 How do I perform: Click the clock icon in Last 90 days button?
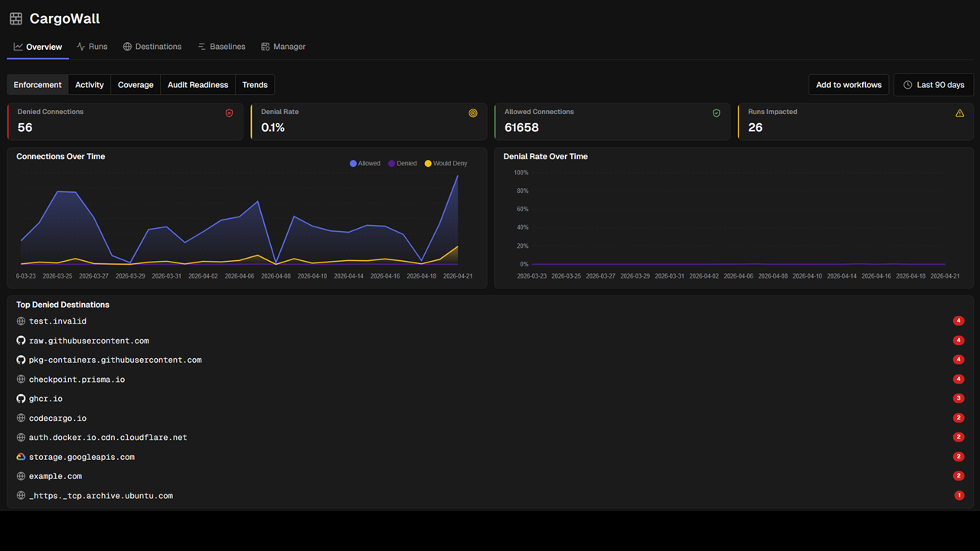(x=908, y=85)
